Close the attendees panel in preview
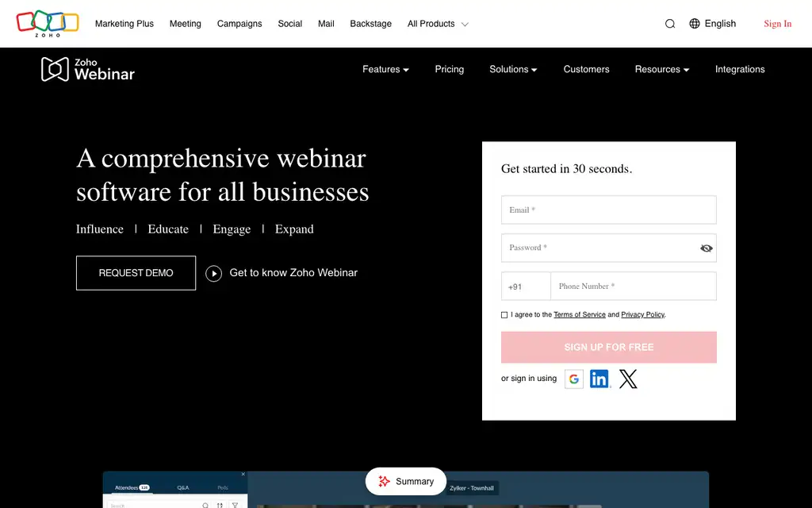The image size is (812, 508). point(243,475)
